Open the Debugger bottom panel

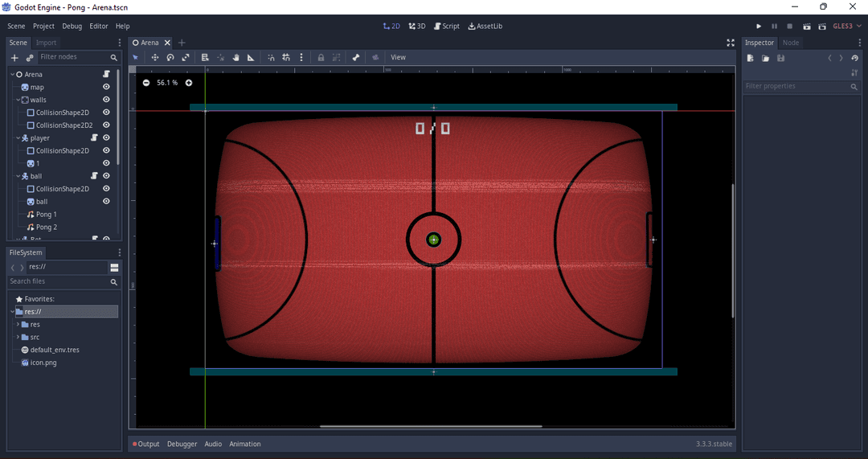[x=182, y=444]
